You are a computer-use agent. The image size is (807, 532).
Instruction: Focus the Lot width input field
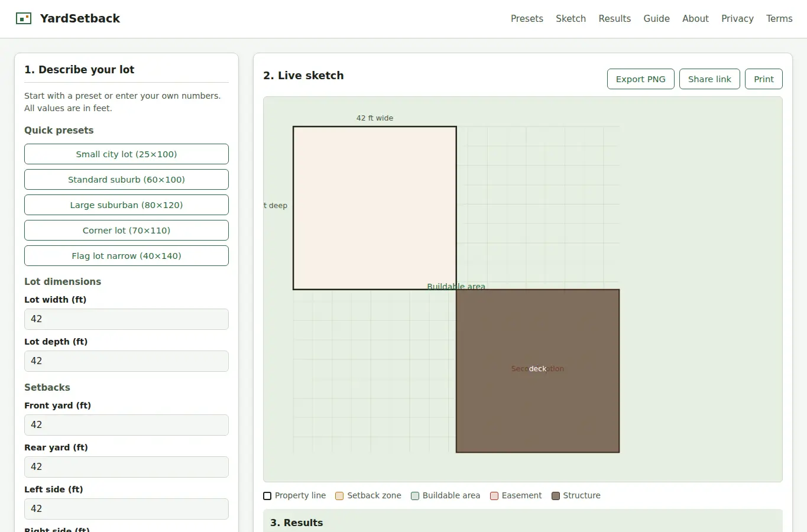(x=127, y=319)
